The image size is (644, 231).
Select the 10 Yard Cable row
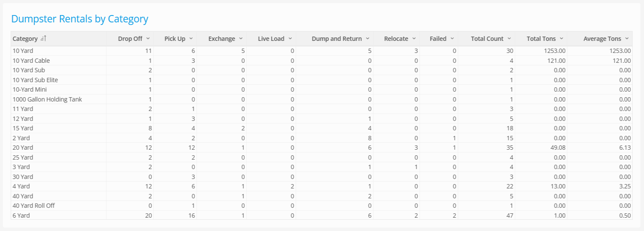click(x=322, y=61)
